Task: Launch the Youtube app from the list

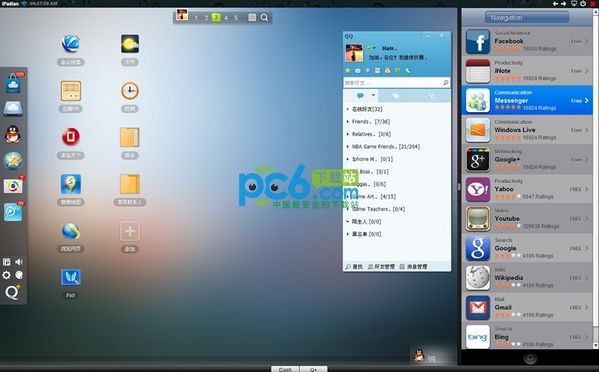Action: (x=527, y=219)
